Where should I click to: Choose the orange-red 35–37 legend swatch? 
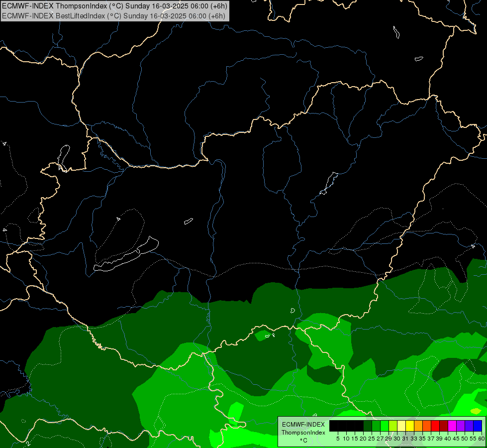pos(427,426)
